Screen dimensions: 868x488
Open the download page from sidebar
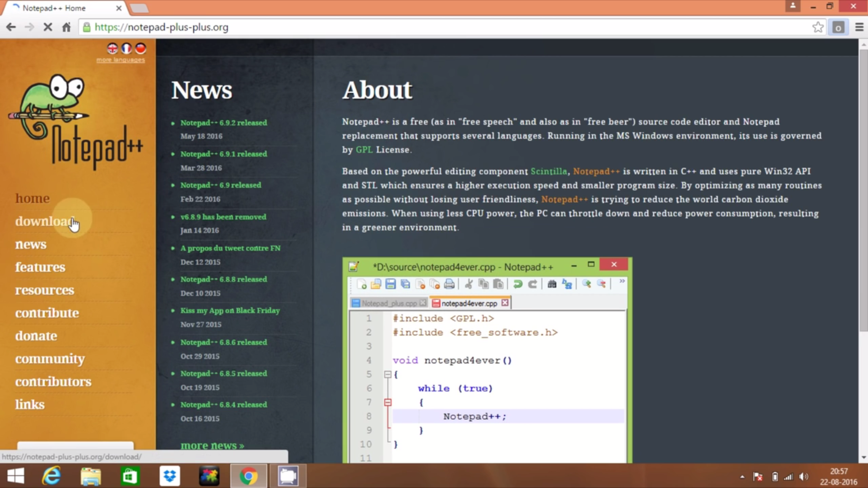pyautogui.click(x=45, y=221)
